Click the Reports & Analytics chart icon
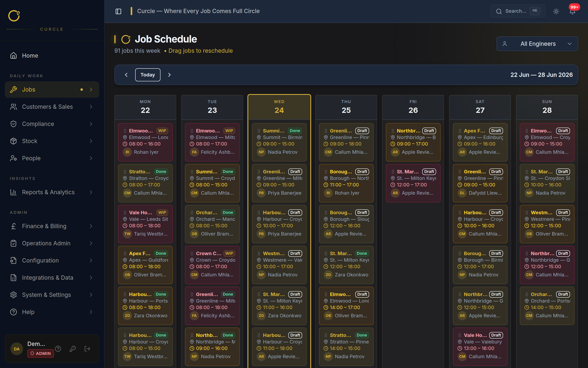Screen dimensions: 588x368 pyautogui.click(x=13, y=192)
